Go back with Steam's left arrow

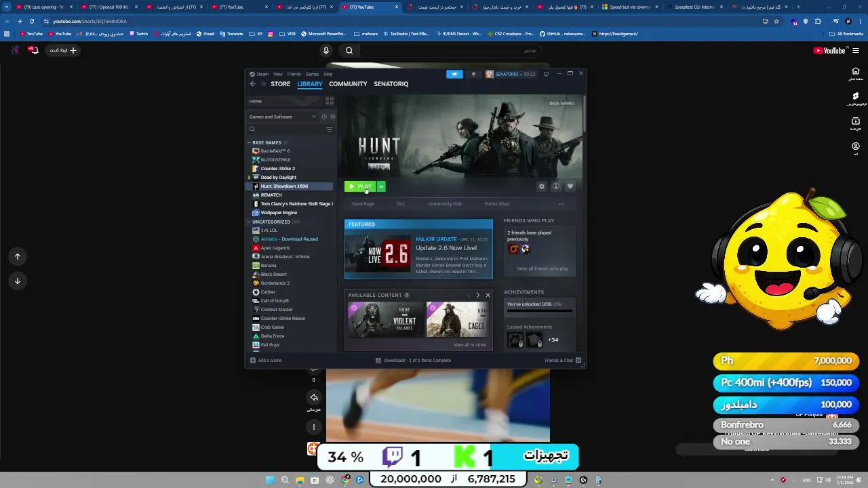[x=252, y=84]
